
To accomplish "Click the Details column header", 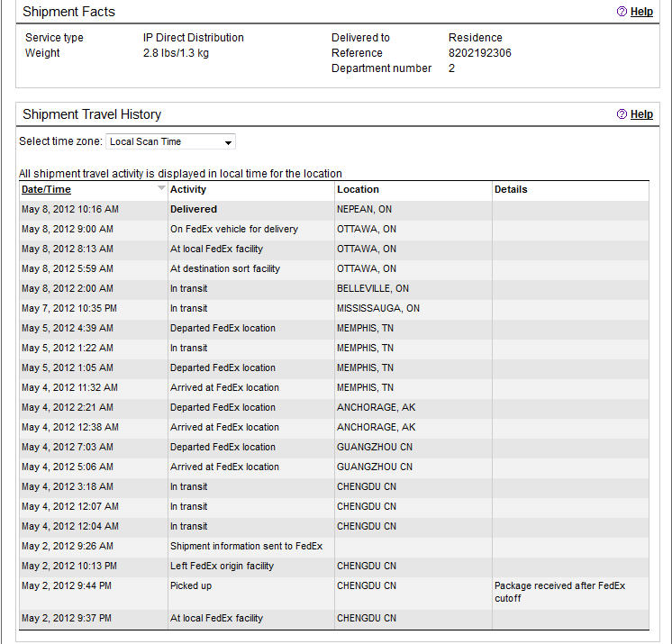I will click(511, 189).
